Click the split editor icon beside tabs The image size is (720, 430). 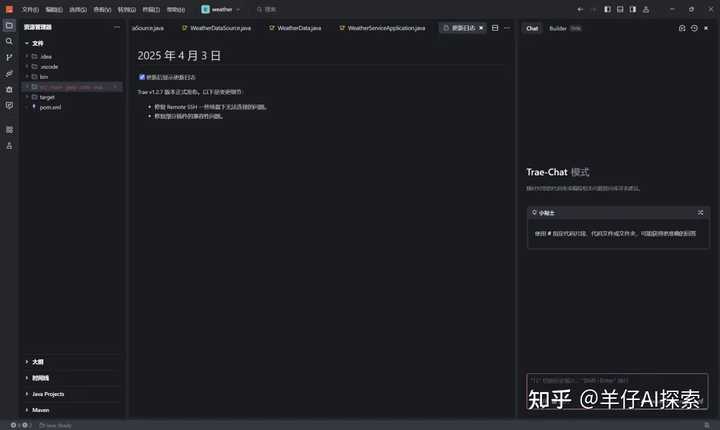[495, 28]
